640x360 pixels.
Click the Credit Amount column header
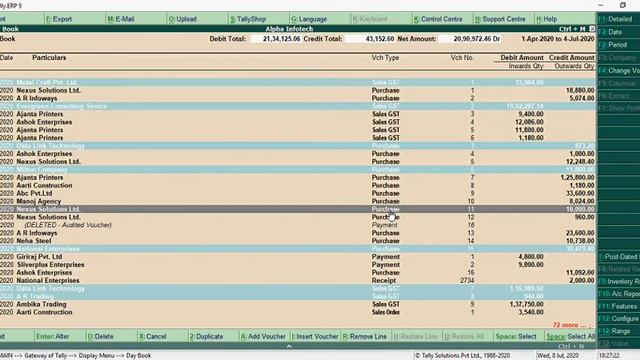[x=571, y=58]
